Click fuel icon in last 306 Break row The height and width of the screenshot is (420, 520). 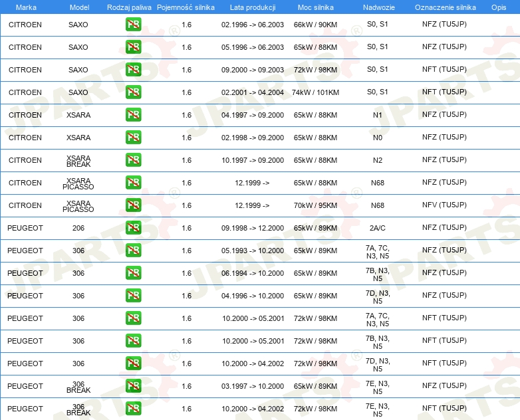[133, 409]
